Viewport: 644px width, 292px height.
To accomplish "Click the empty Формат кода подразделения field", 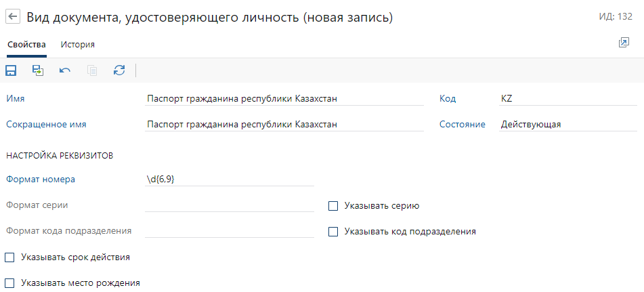I will pos(229,231).
